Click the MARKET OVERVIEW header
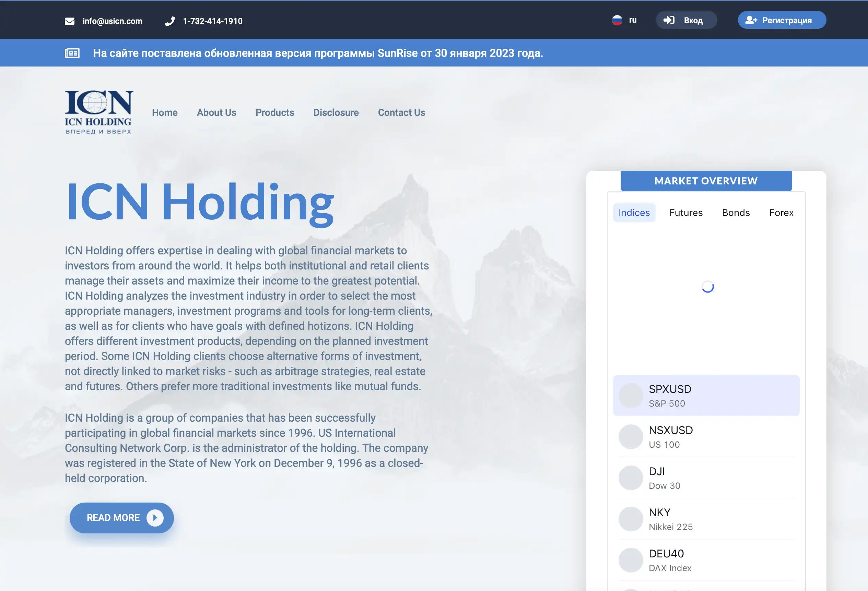The height and width of the screenshot is (591, 868). coord(706,181)
